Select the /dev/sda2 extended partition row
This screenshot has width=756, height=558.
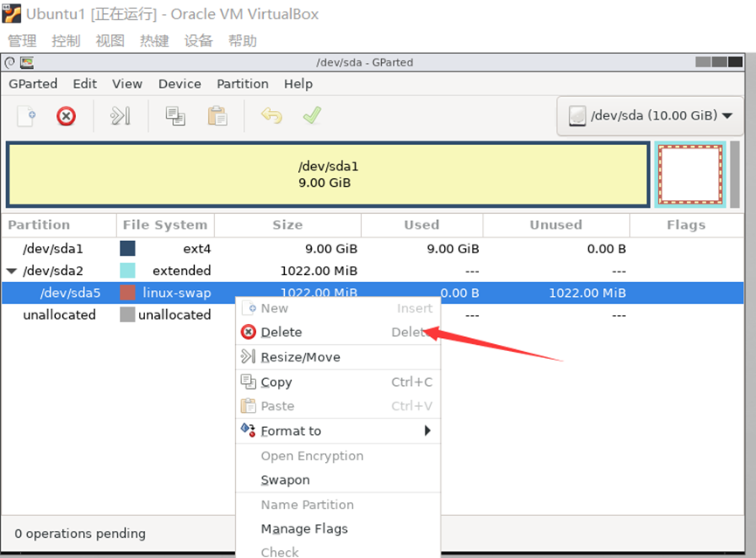372,271
